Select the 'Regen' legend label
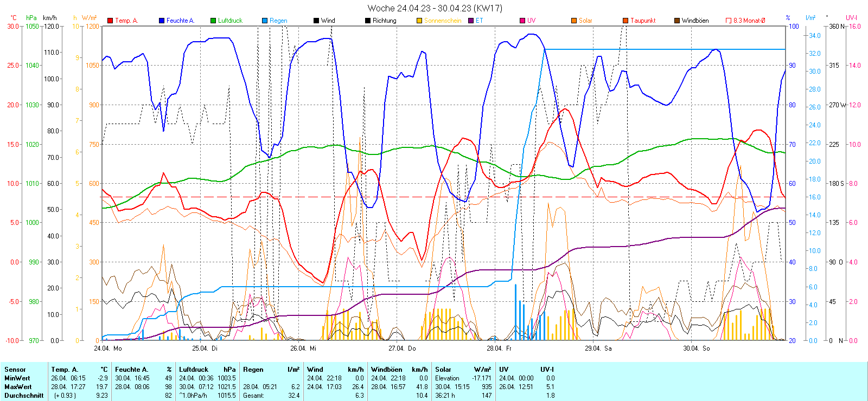This screenshot has width=868, height=401. 278,21
